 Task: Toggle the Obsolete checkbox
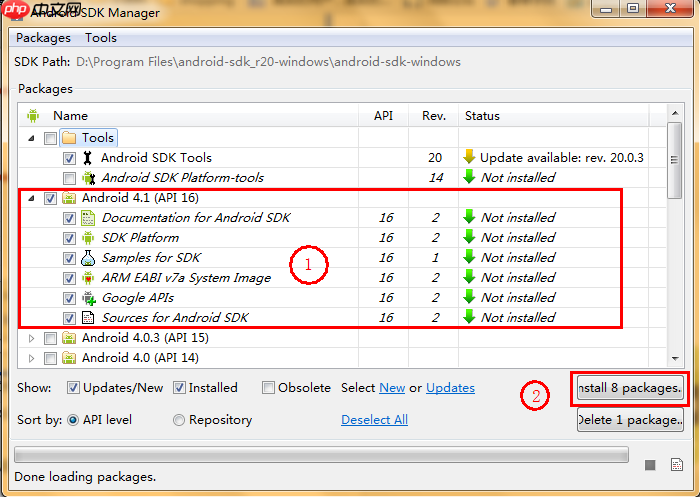tap(269, 388)
